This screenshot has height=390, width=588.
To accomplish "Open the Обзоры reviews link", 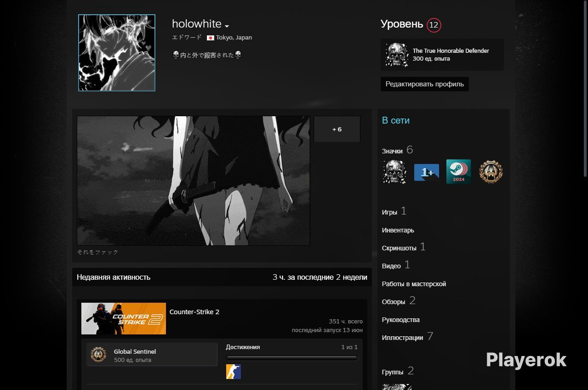I will coord(394,302).
